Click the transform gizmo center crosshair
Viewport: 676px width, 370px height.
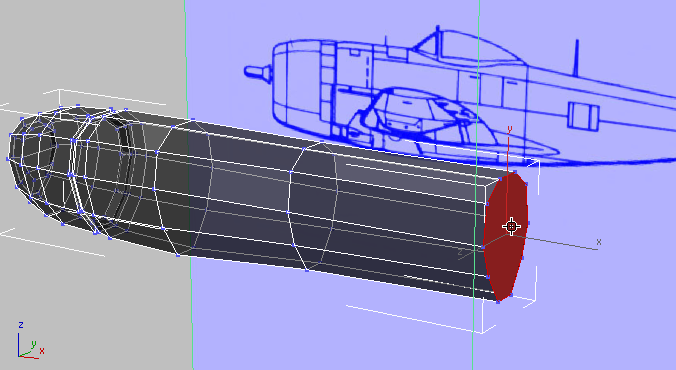(x=511, y=226)
